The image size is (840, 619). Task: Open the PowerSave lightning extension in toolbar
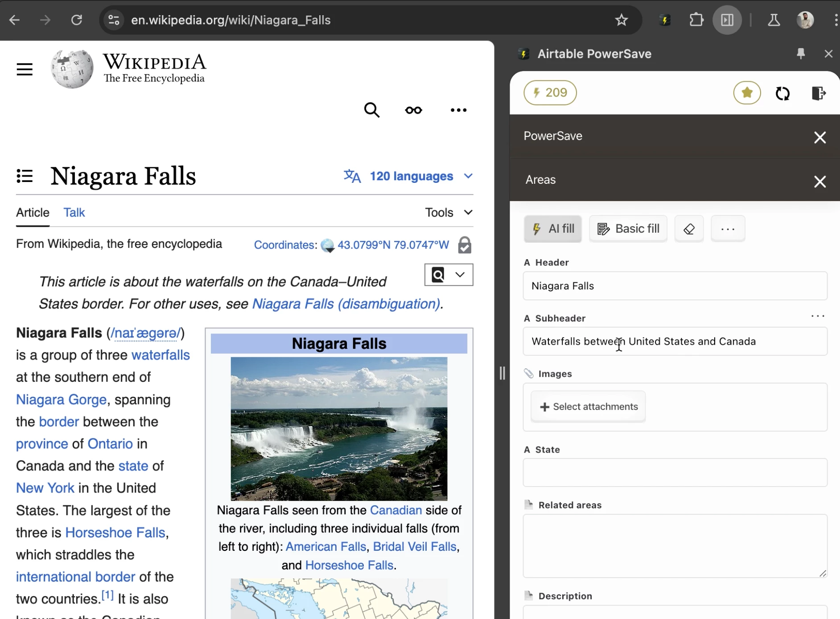tap(664, 20)
